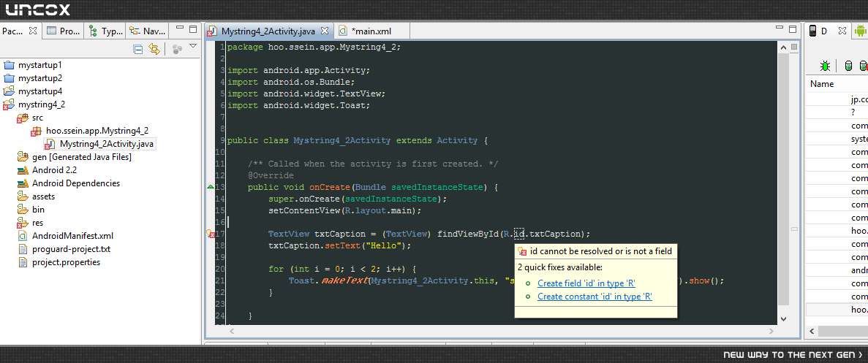This screenshot has height=363, width=868.
Task: Click the editor vertical scrollbar down arrow
Action: click(783, 318)
